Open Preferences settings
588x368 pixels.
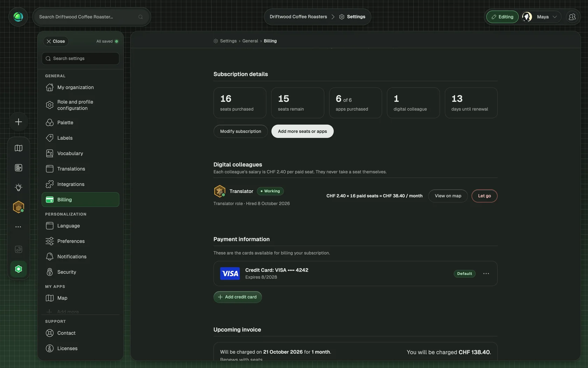tap(80, 241)
